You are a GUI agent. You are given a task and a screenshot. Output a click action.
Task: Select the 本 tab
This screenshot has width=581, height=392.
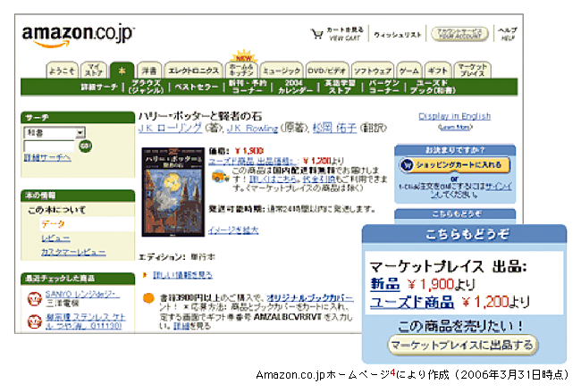[x=122, y=71]
